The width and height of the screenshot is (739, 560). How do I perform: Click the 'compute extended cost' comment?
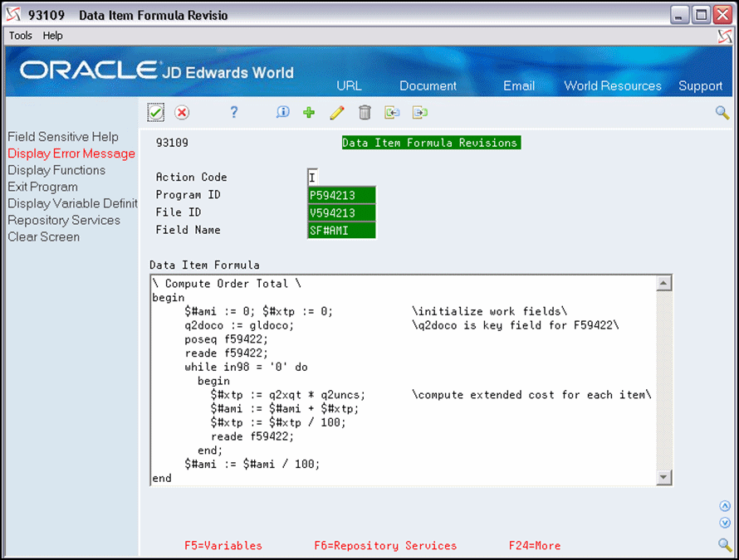(x=531, y=395)
